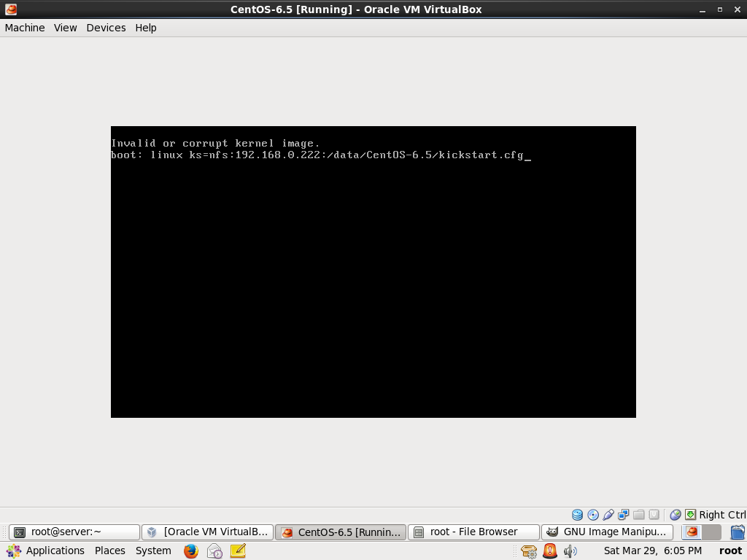Open the Applications menu
Image resolution: width=747 pixels, height=560 pixels.
tap(46, 551)
